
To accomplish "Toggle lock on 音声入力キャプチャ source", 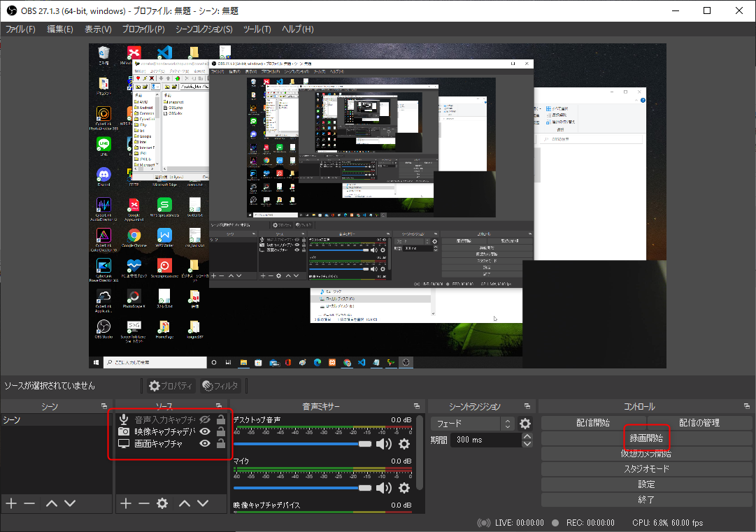I will coord(221,419).
